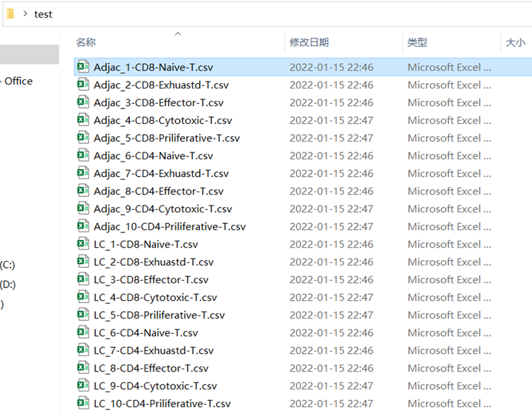Select file name Adjac_10-CD4-Priliferative-T.csv
The height and width of the screenshot is (417, 532).
(170, 226)
